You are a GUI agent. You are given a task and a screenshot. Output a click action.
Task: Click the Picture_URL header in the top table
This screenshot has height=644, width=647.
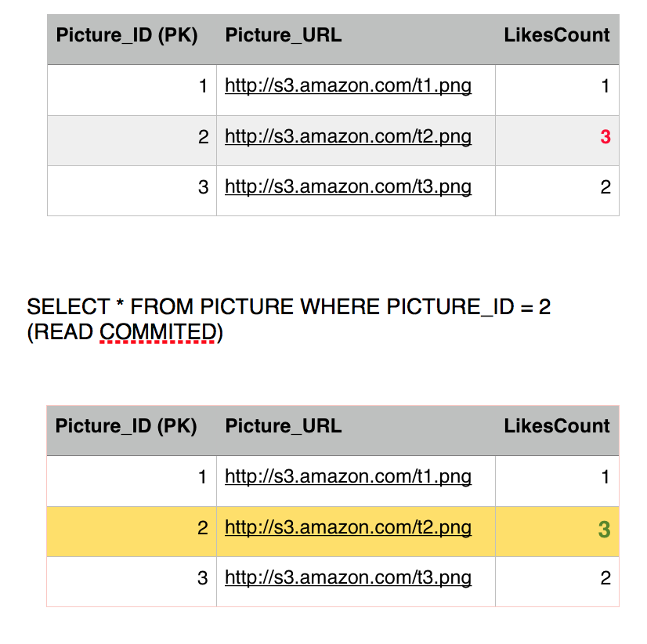click(x=283, y=35)
